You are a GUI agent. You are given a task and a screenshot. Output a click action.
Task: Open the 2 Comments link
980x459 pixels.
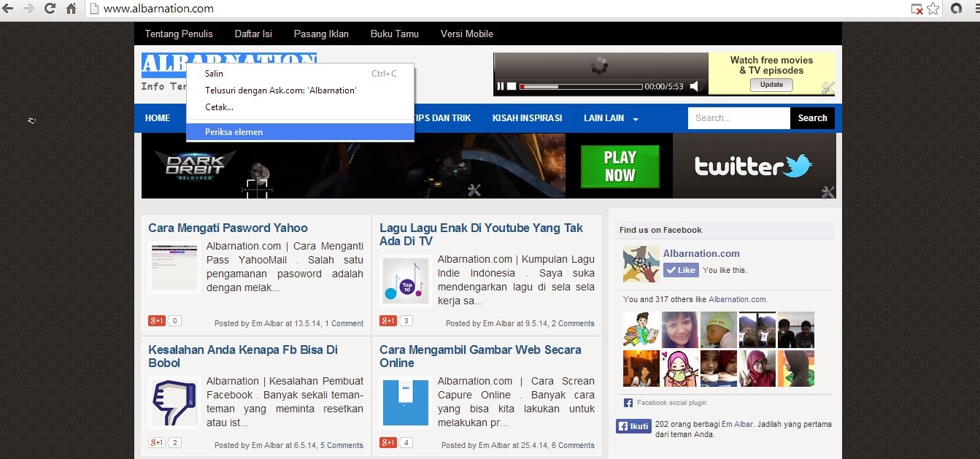[x=573, y=323]
